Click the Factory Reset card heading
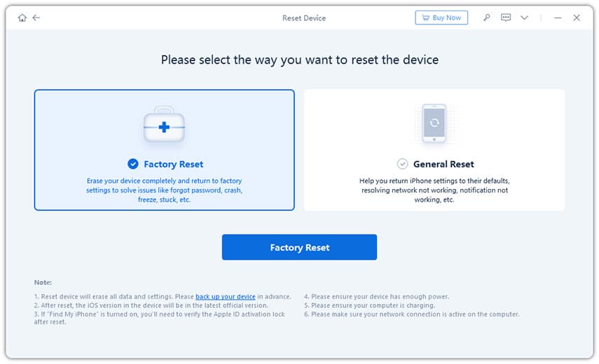599x364 pixels. click(x=174, y=164)
